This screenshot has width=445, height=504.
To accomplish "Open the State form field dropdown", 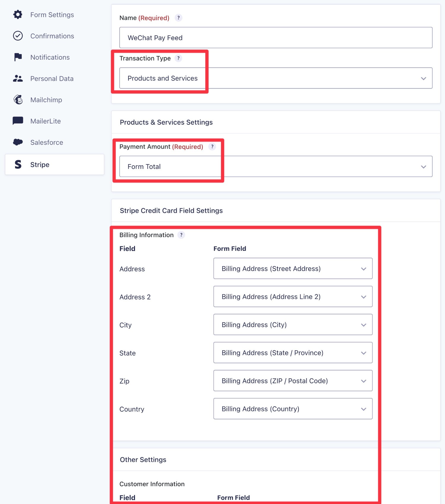I will [x=293, y=353].
